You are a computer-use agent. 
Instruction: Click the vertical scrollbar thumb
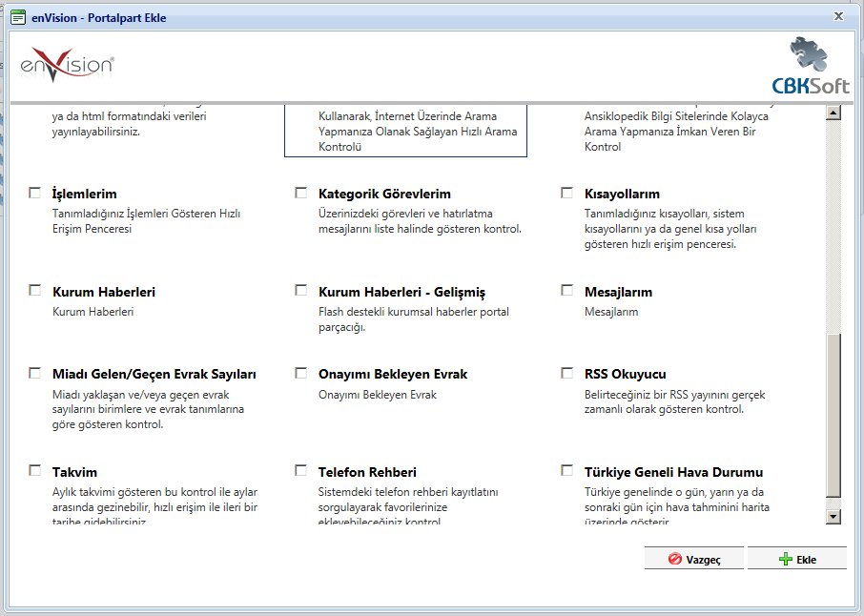pos(833,416)
